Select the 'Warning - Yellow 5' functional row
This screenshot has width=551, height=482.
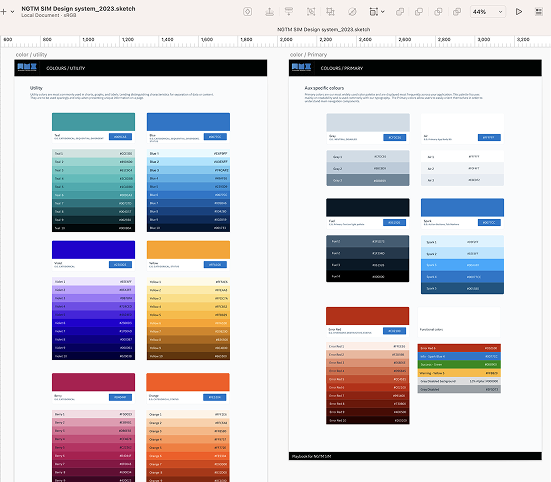459,373
